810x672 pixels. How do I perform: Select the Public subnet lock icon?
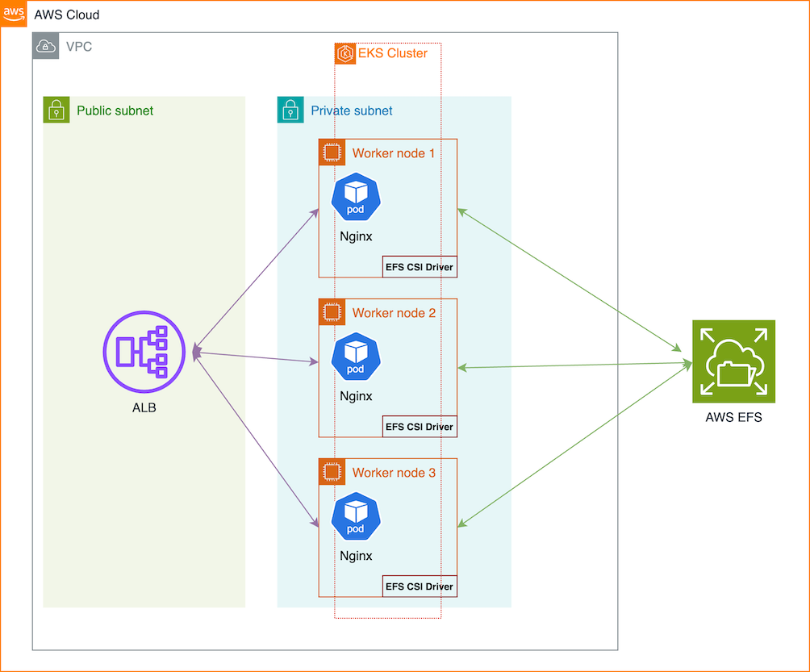(56, 110)
